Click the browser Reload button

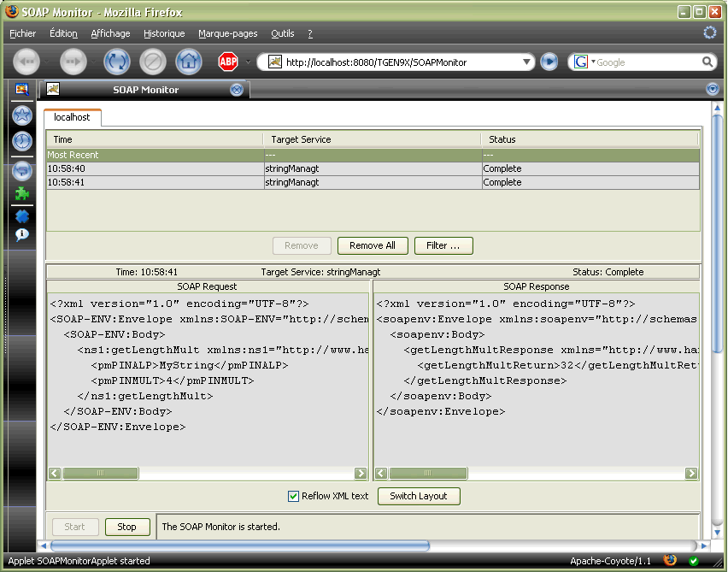click(116, 62)
